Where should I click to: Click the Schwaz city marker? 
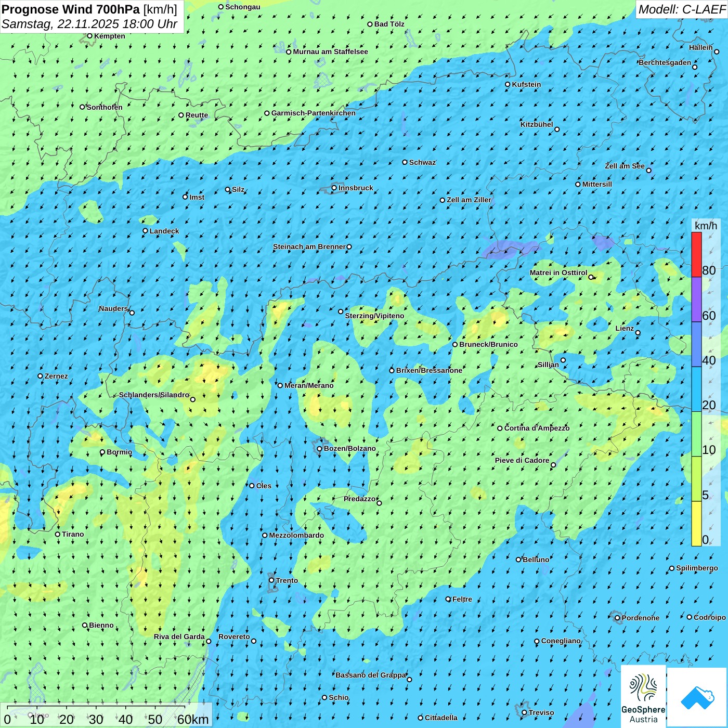pyautogui.click(x=405, y=162)
